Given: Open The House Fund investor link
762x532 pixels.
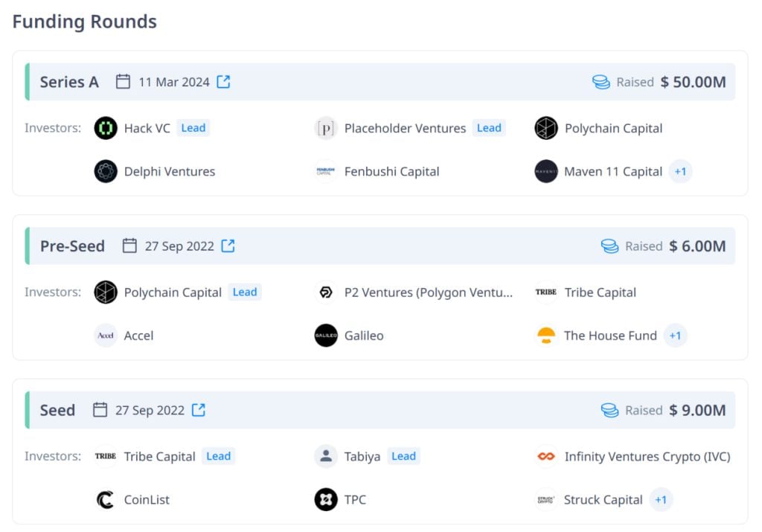Looking at the screenshot, I should point(610,336).
